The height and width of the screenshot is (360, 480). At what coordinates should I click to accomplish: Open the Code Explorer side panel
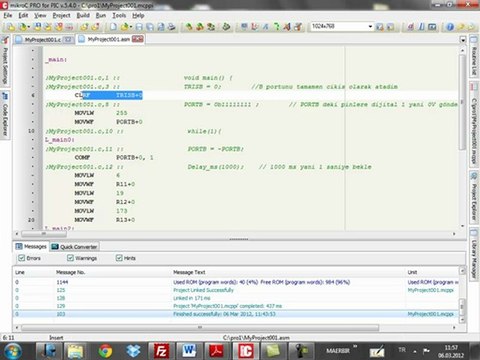click(5, 114)
